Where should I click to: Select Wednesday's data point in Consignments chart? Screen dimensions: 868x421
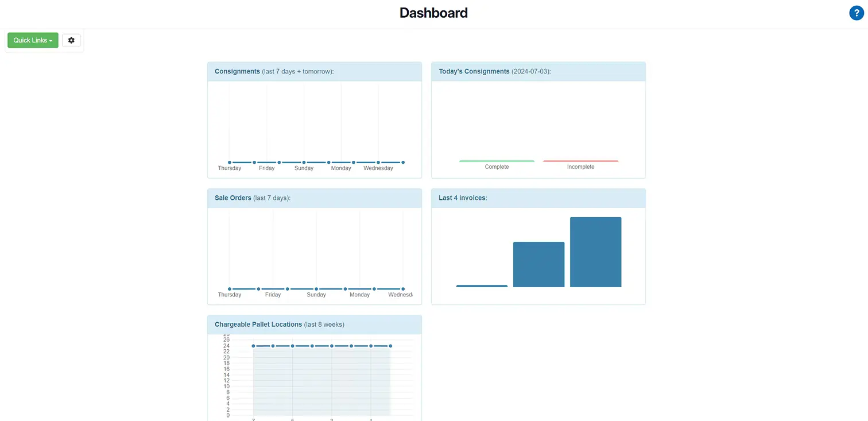click(378, 162)
